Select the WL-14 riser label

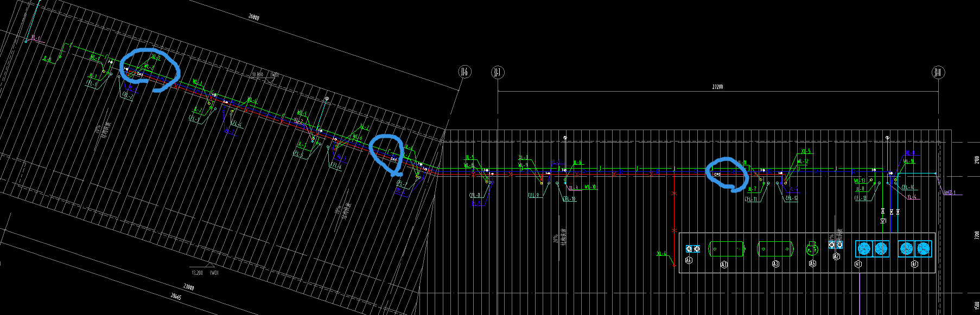909,162
